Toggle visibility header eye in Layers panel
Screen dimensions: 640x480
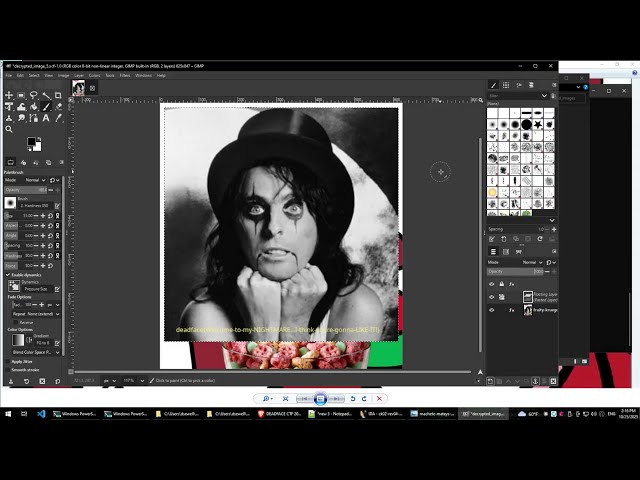point(491,284)
